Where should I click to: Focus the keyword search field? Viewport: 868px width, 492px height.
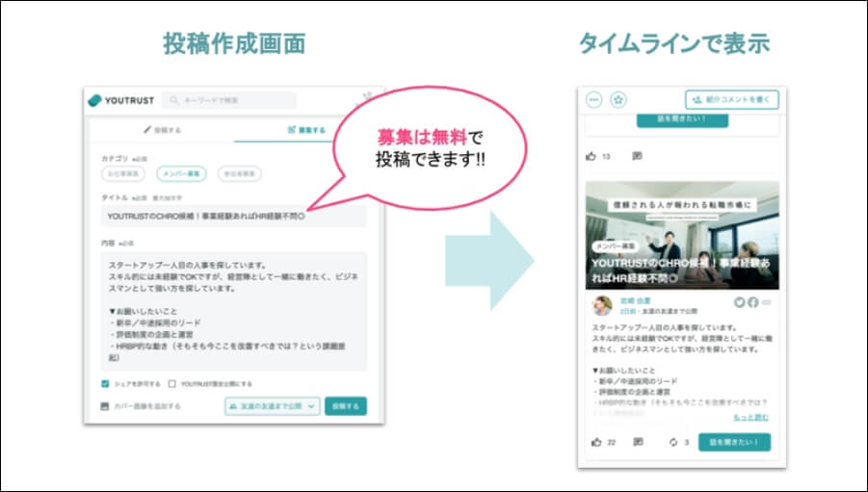(229, 100)
